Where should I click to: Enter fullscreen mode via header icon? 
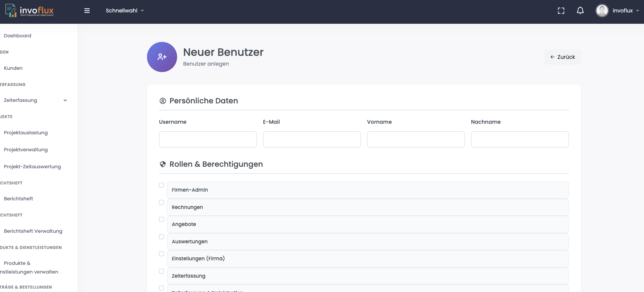[x=561, y=11]
